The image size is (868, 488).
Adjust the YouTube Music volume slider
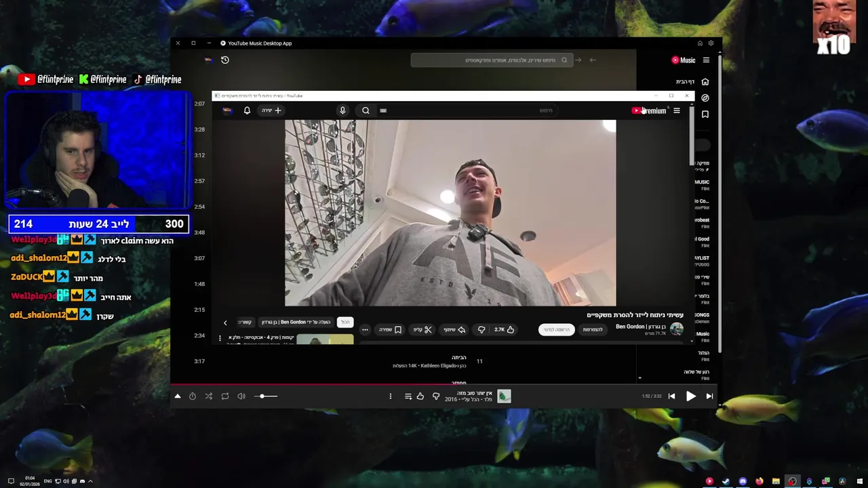266,396
